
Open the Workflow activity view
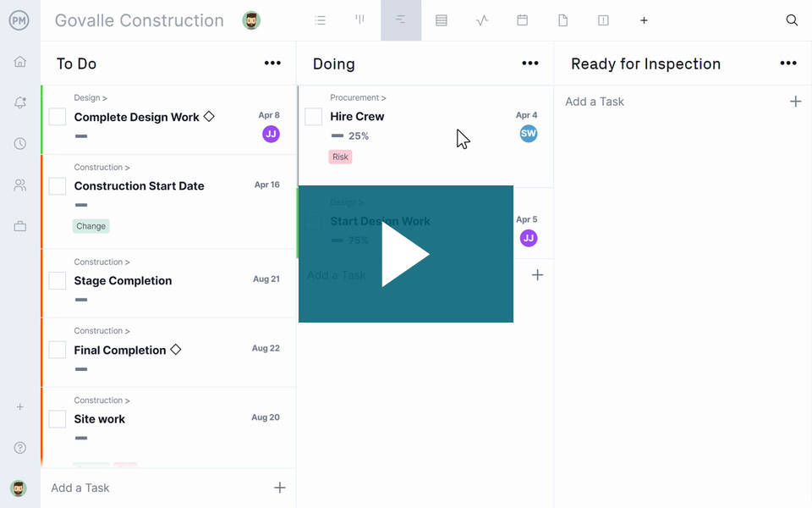click(x=481, y=20)
